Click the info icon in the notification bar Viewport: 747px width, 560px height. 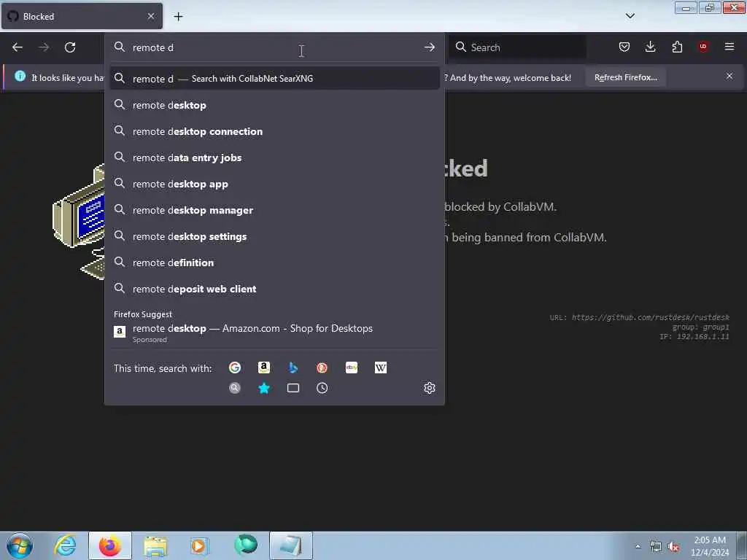click(20, 76)
